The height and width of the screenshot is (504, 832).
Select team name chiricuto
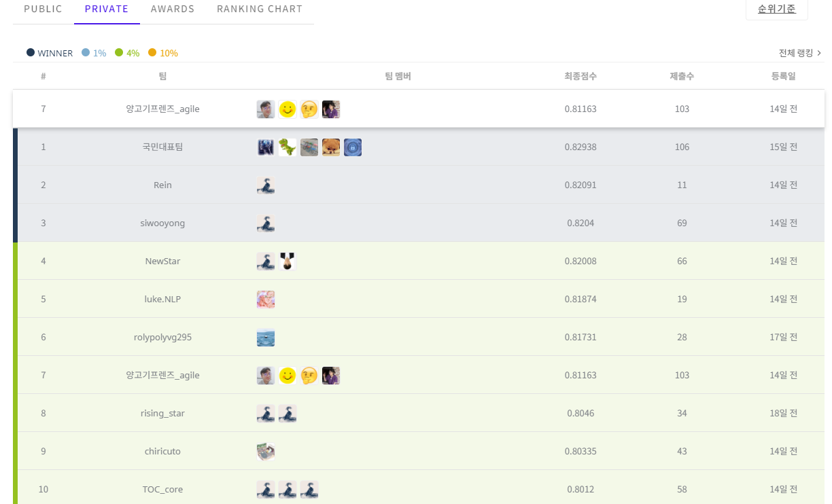coord(162,451)
